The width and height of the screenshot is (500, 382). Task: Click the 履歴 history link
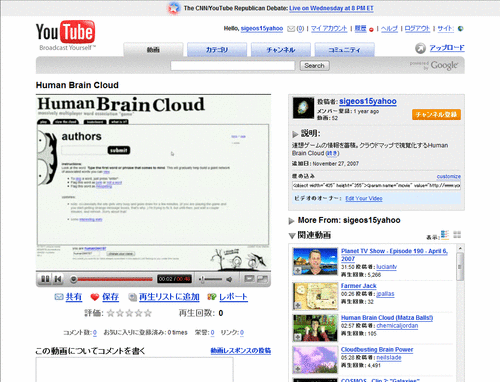coord(360,29)
